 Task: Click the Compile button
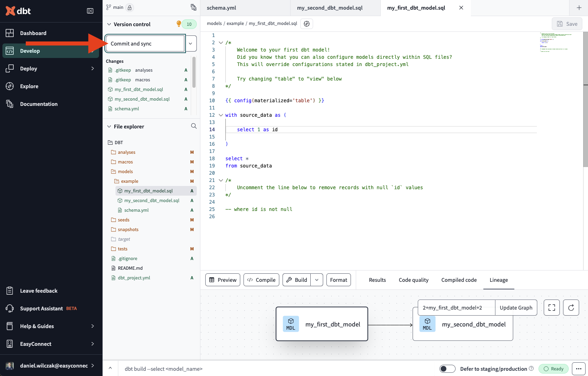(x=262, y=280)
